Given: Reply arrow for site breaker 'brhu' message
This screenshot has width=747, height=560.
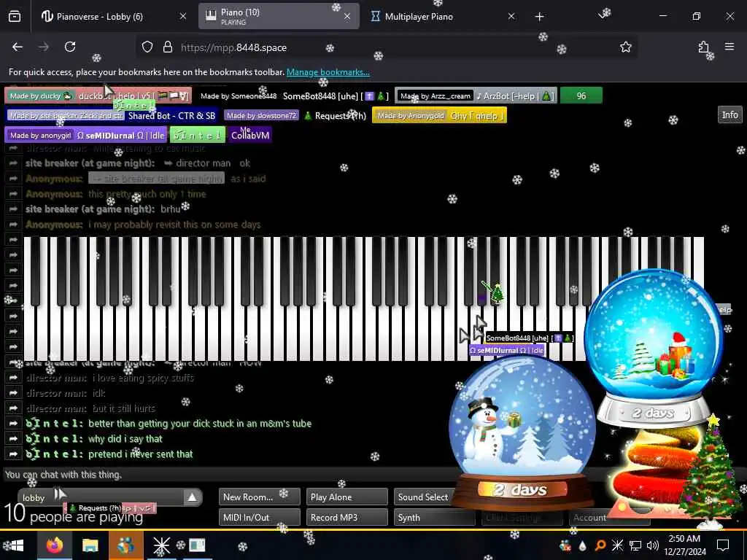Looking at the screenshot, I should (13, 209).
